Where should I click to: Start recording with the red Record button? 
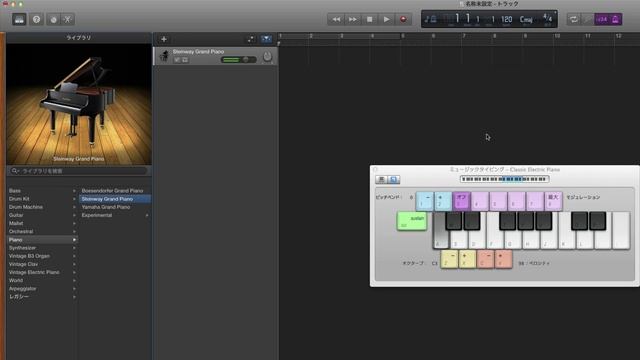click(403, 19)
